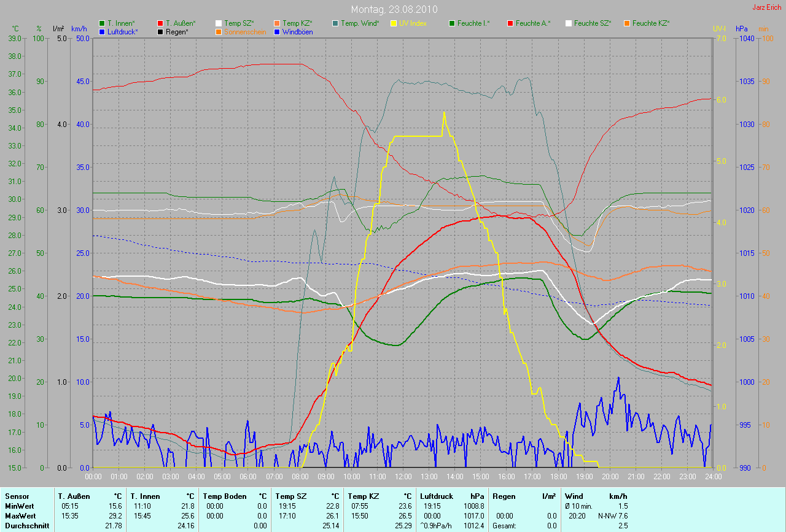The width and height of the screenshot is (786, 532).
Task: Click the Feuchte SZ legend label
Action: click(593, 23)
